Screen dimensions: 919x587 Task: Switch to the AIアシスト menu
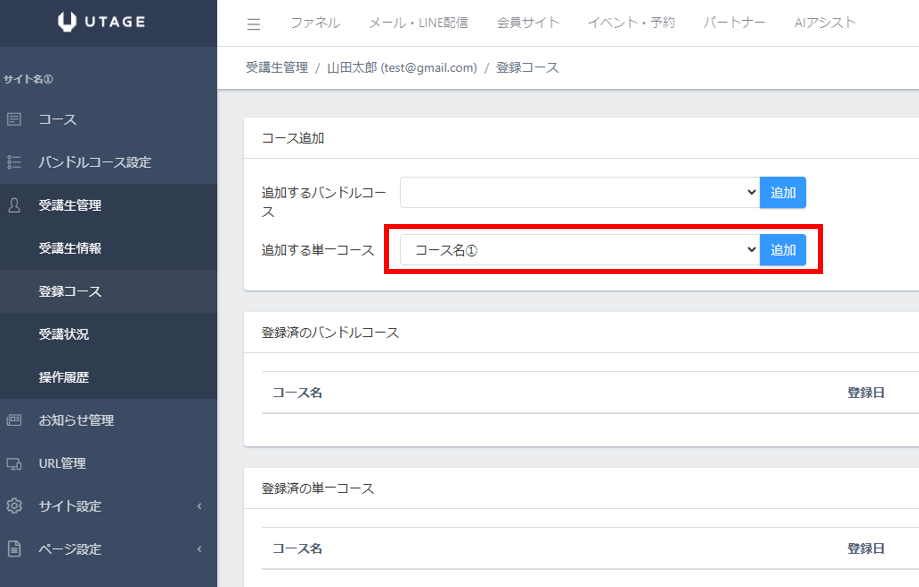pyautogui.click(x=824, y=23)
